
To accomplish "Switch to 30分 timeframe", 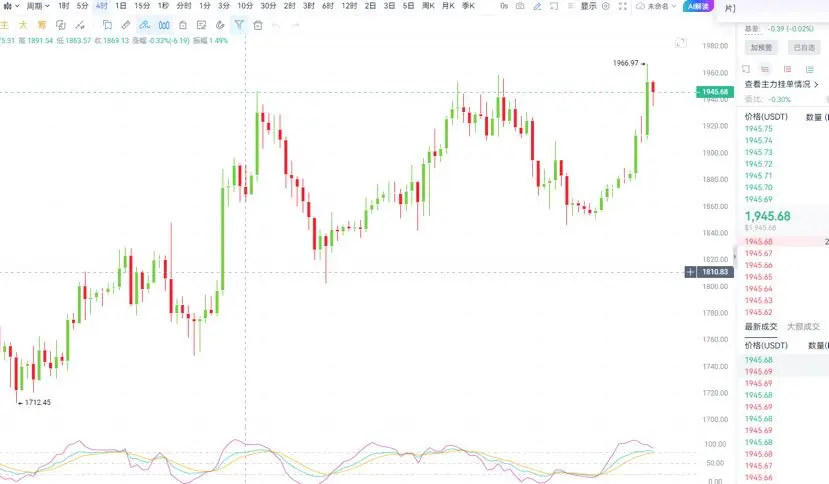I will [268, 6].
